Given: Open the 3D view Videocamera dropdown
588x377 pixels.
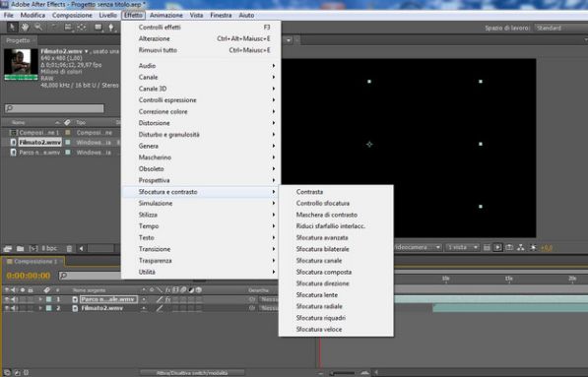Looking at the screenshot, I should [x=418, y=248].
